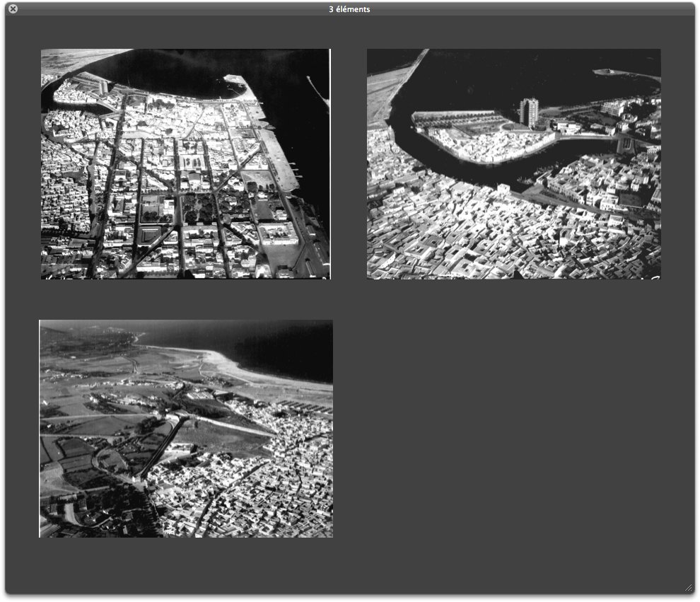The image size is (700, 602).
Task: Click the window resize grip in corner
Action: coord(688,588)
